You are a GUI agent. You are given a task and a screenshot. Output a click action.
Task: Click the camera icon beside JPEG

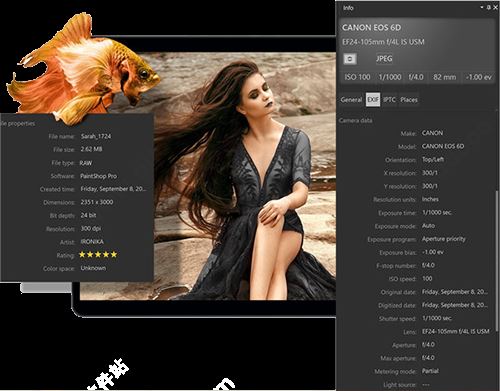(x=350, y=59)
